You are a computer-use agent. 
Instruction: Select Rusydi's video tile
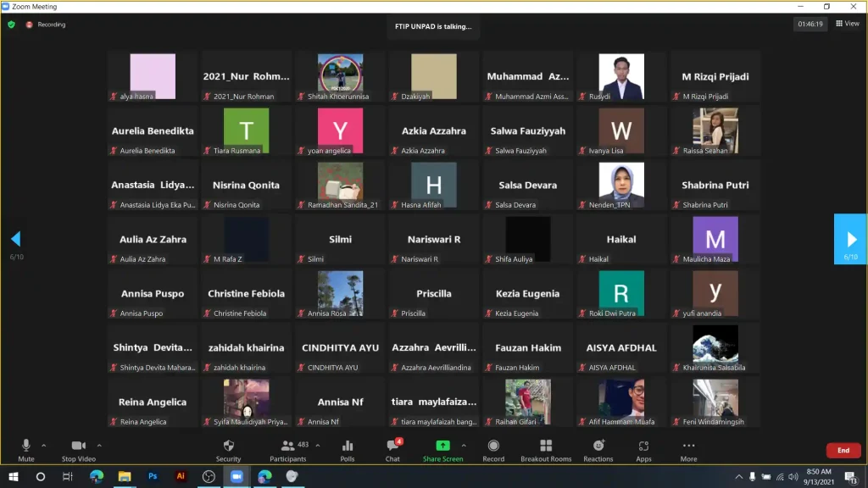[x=621, y=76]
